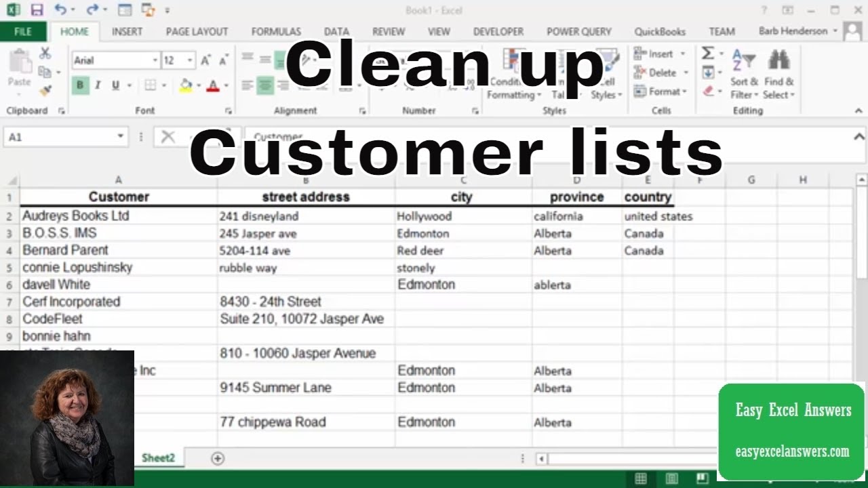The image size is (868, 488).
Task: Open the Arial font name dropdown
Action: coord(155,60)
